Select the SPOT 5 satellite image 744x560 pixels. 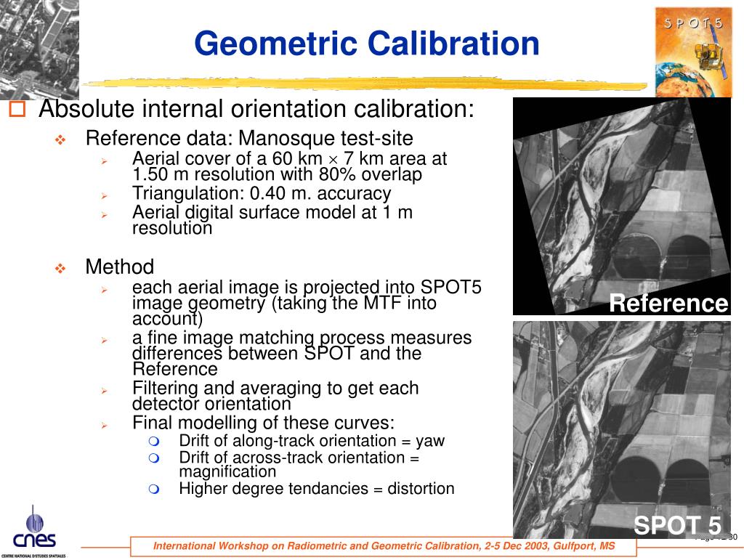pos(622,429)
